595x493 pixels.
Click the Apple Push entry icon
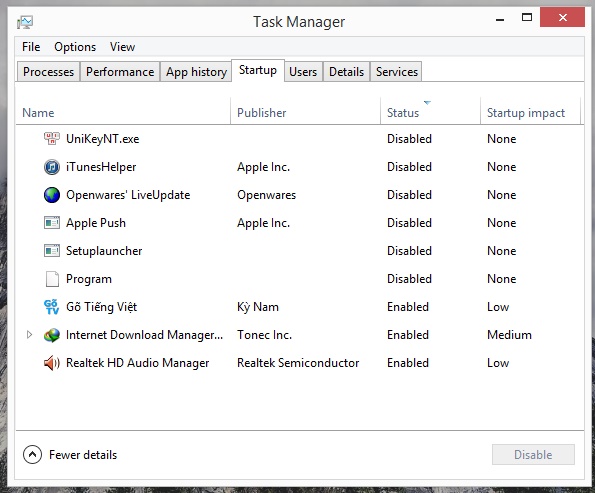pyautogui.click(x=52, y=223)
